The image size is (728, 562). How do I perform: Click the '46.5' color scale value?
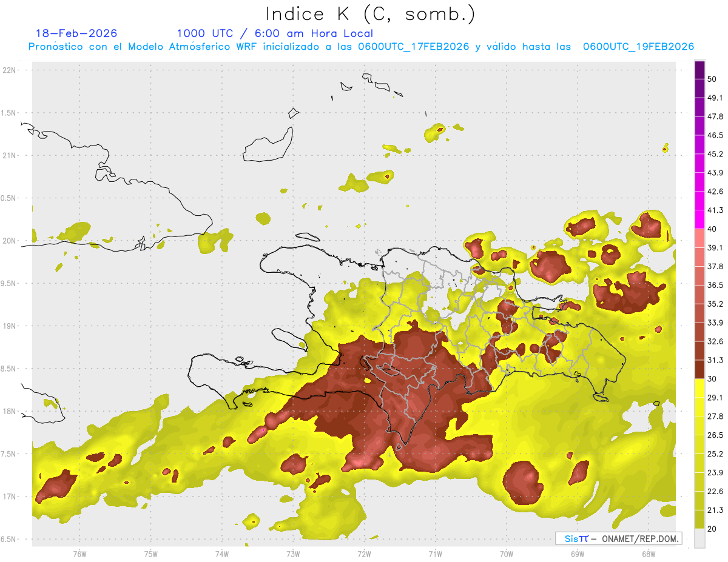[715, 135]
